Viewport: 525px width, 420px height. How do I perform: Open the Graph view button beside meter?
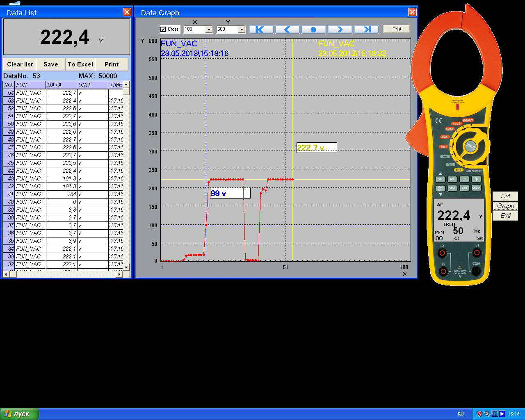[505, 206]
